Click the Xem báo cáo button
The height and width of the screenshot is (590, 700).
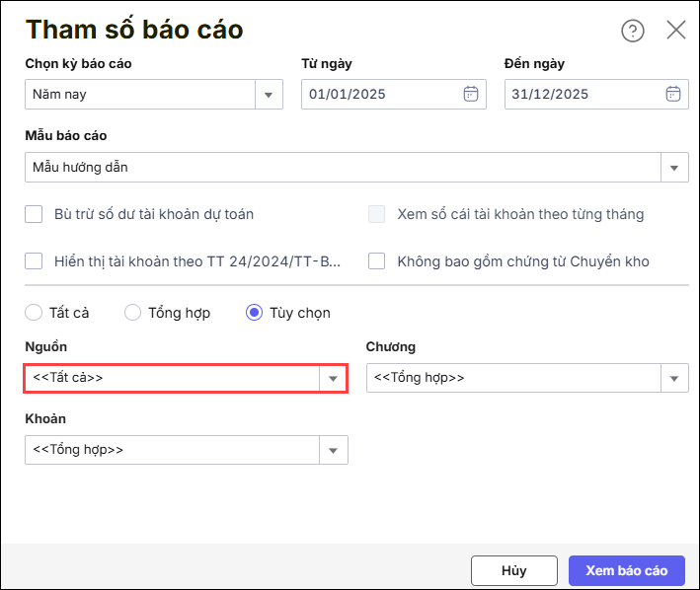(626, 570)
